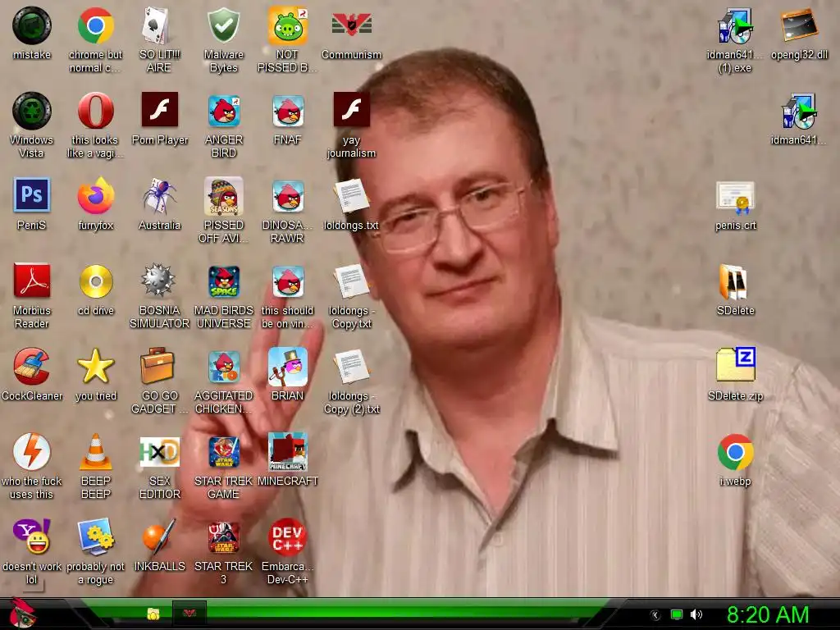Switch to the red-logo taskbar window button
The width and height of the screenshot is (840, 630).
189,614
